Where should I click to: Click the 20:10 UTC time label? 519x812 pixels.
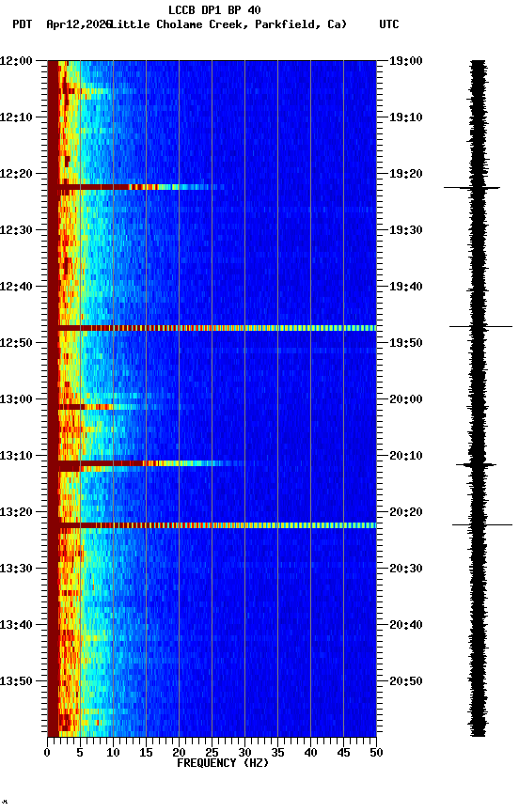pyautogui.click(x=406, y=456)
